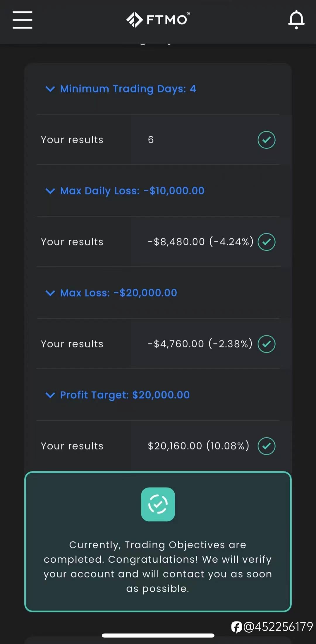Open the hamburger menu
The width and height of the screenshot is (316, 644).
click(23, 20)
